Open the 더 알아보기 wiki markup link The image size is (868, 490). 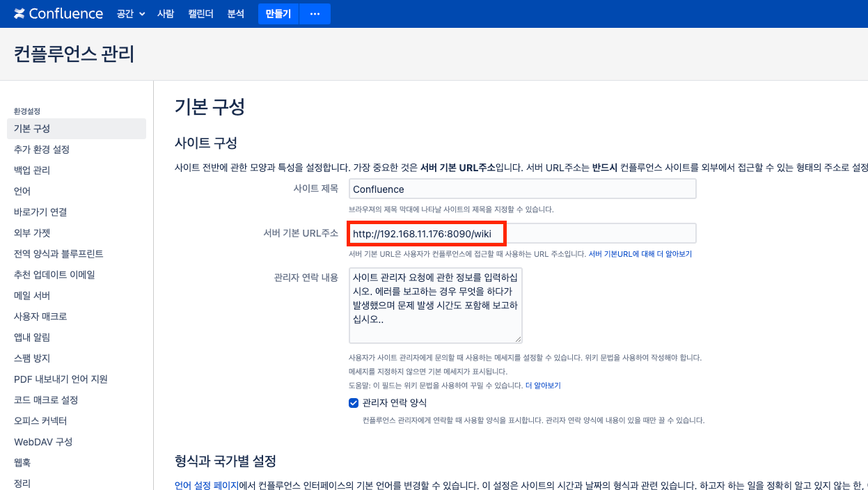click(x=543, y=386)
